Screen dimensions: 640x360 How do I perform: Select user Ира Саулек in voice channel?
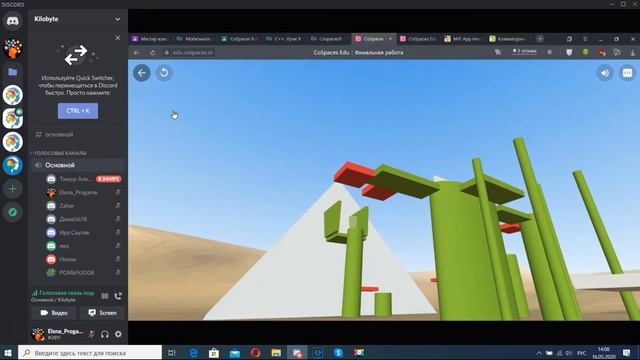[84, 232]
